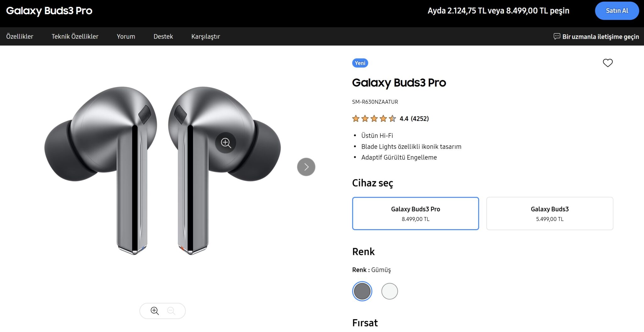This screenshot has height=332, width=644.
Task: Choose the white color swatch
Action: click(389, 291)
